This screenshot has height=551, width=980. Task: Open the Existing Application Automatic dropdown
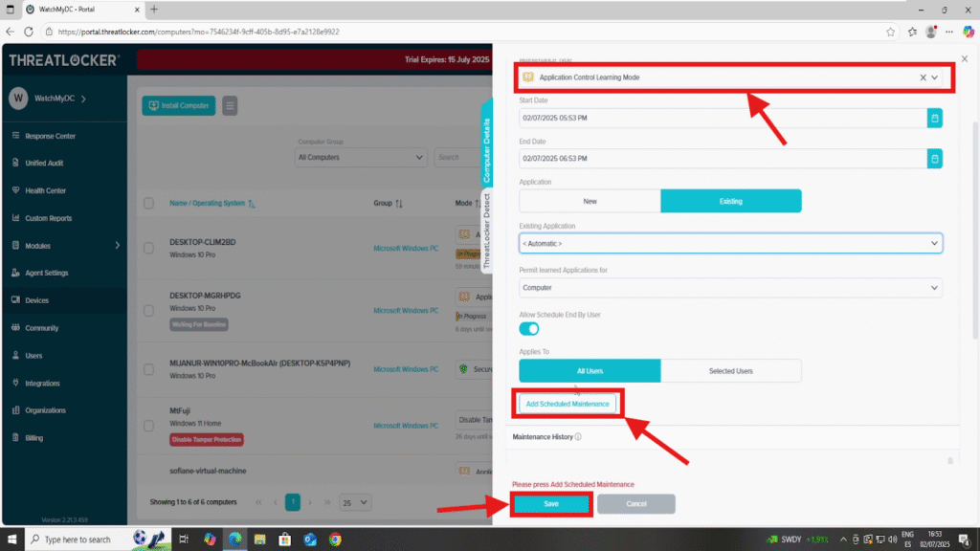tap(730, 244)
